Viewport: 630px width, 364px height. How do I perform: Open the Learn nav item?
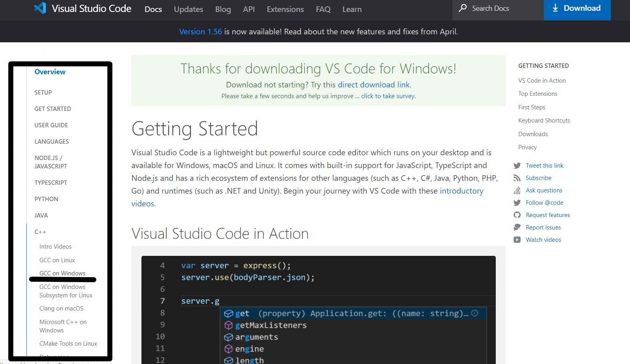(352, 9)
